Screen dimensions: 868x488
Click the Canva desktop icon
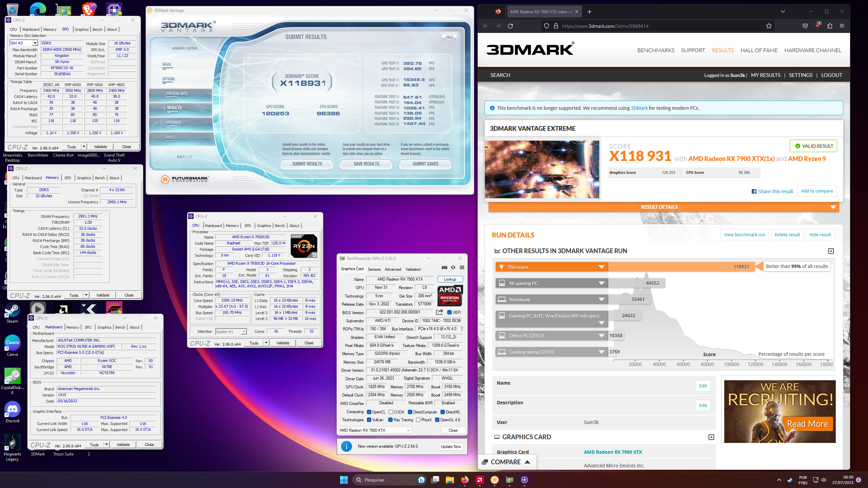pyautogui.click(x=12, y=346)
